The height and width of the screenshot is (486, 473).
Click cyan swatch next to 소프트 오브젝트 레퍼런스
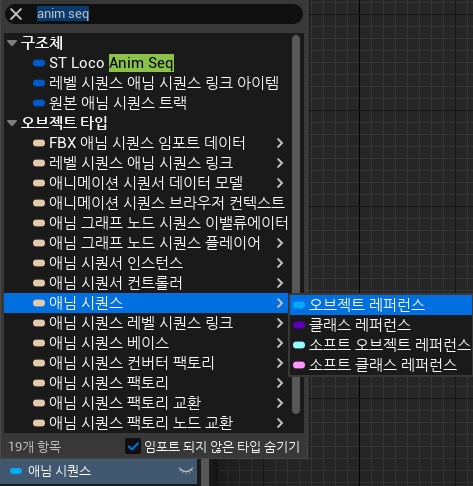[299, 345]
